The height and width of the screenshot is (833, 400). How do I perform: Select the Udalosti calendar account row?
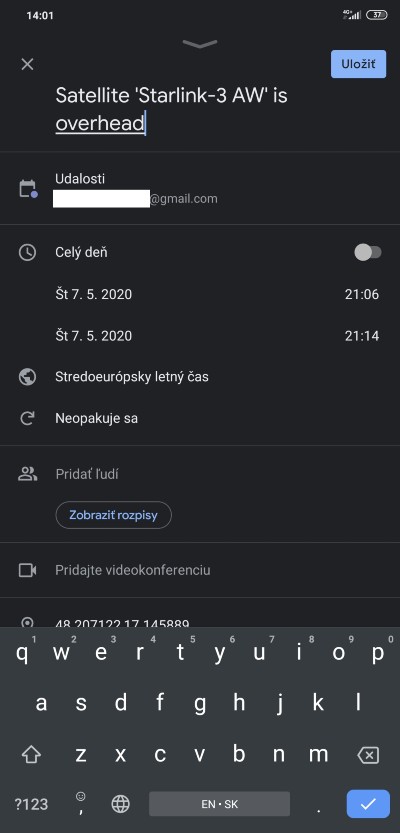200,189
